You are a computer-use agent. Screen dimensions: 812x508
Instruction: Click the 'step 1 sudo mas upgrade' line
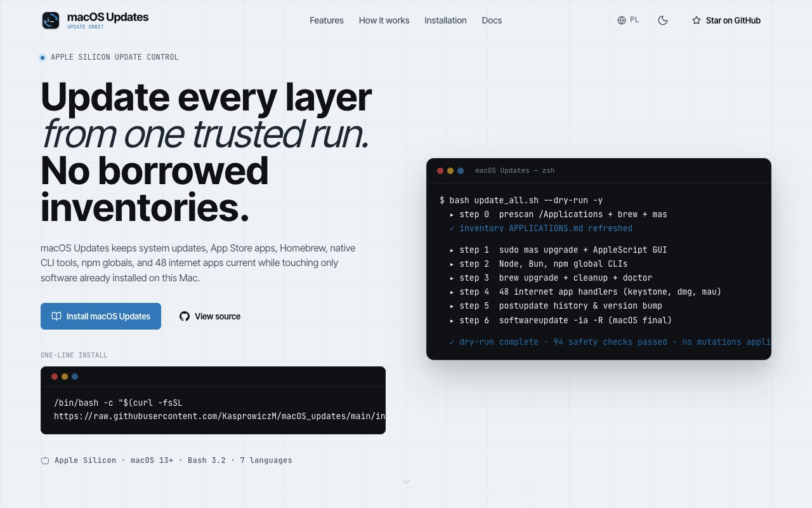(559, 250)
